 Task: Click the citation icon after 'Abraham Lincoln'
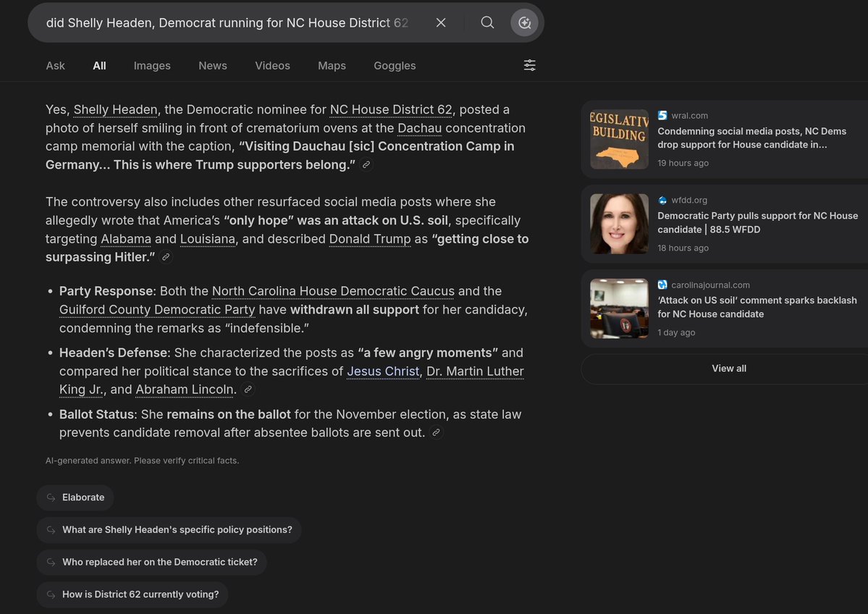[248, 390]
